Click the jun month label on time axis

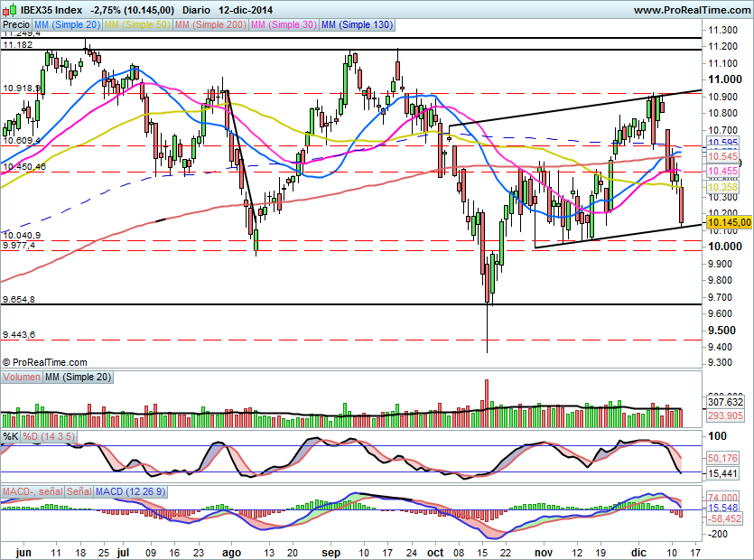click(x=23, y=552)
